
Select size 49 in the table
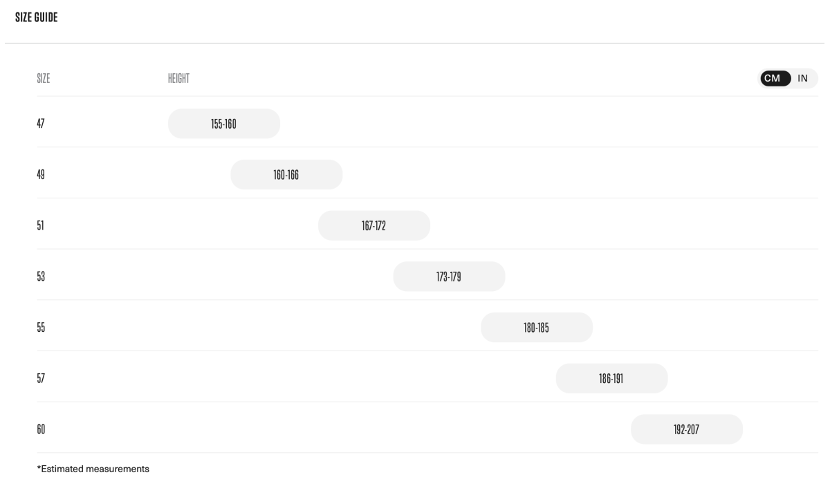point(41,175)
